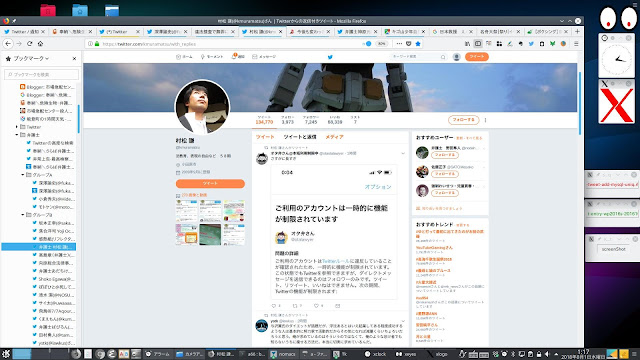
Task: Collapse the グループB bookmark folder
Action: click(x=23, y=215)
